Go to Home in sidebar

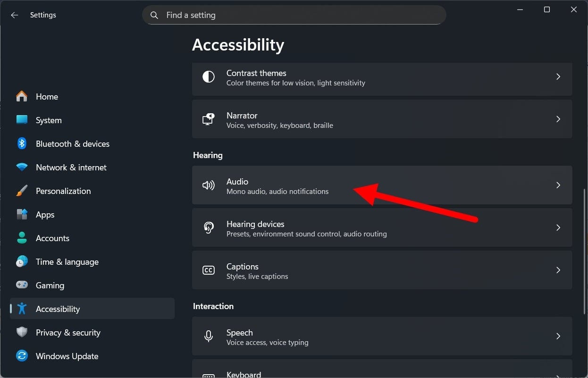[x=92, y=96]
